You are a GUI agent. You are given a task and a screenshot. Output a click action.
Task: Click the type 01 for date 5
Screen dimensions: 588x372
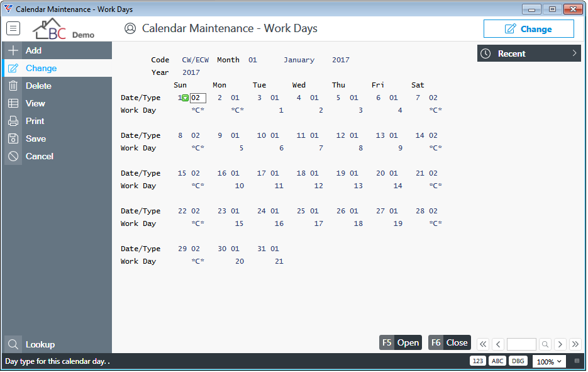(x=354, y=98)
